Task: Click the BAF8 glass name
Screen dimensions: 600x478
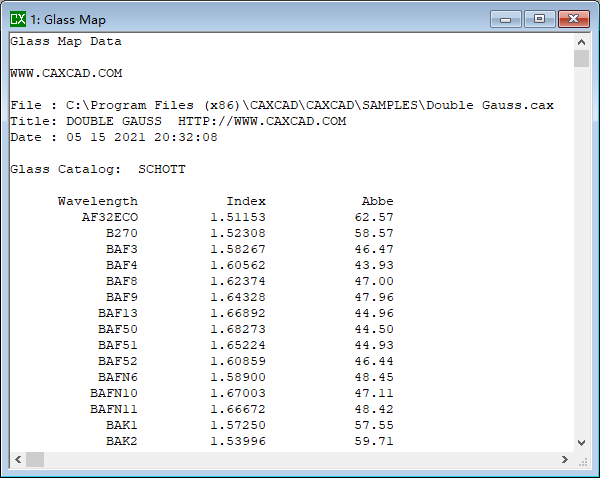Action: coord(122,281)
